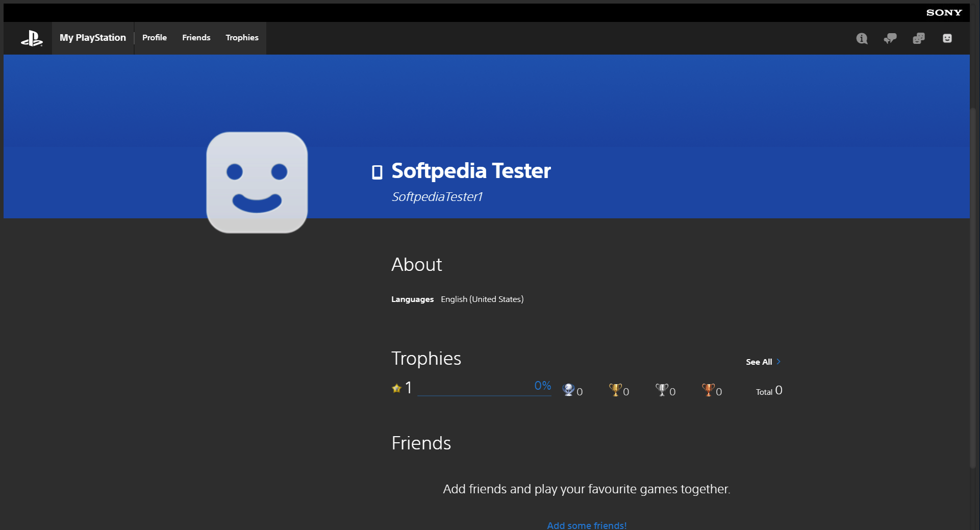Click the Friends section heading
The height and width of the screenshot is (530, 980).
(x=421, y=443)
